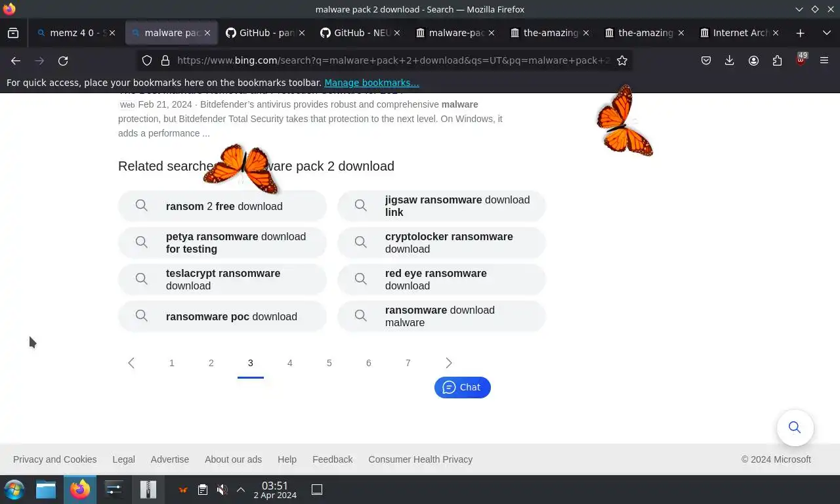
Task: Open Advertise footer link
Action: 170,459
